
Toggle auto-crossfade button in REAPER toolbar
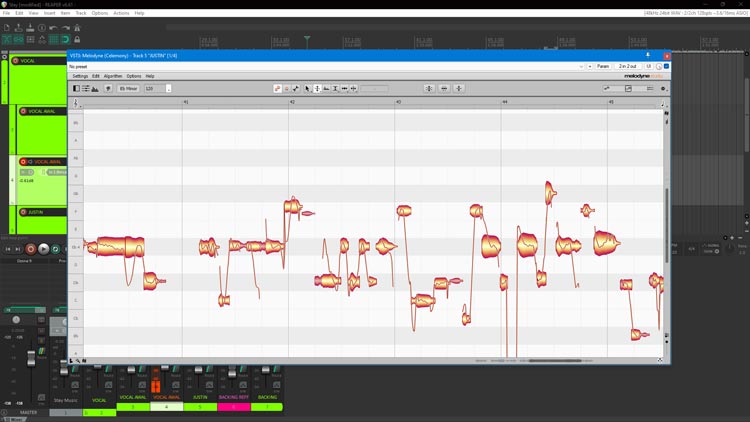[7, 39]
